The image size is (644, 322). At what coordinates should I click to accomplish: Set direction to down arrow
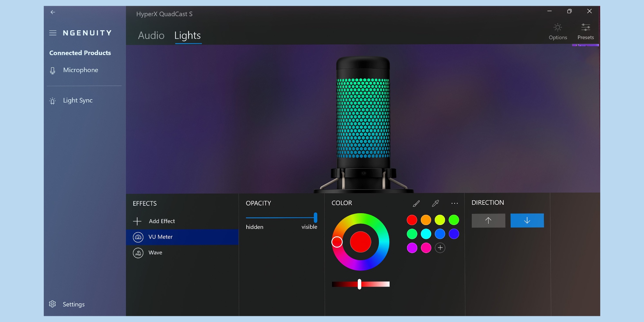click(x=527, y=221)
